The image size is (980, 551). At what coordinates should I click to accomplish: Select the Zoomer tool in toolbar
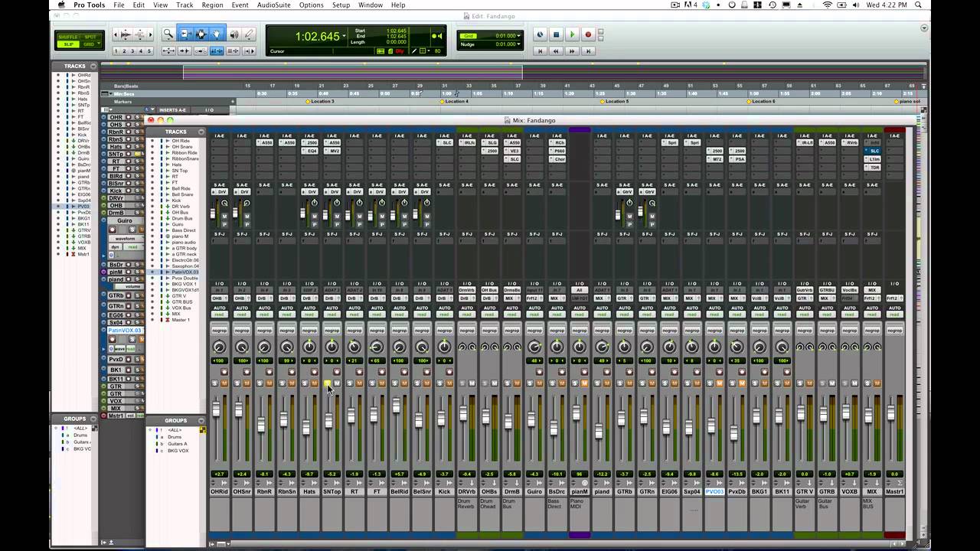pyautogui.click(x=168, y=34)
